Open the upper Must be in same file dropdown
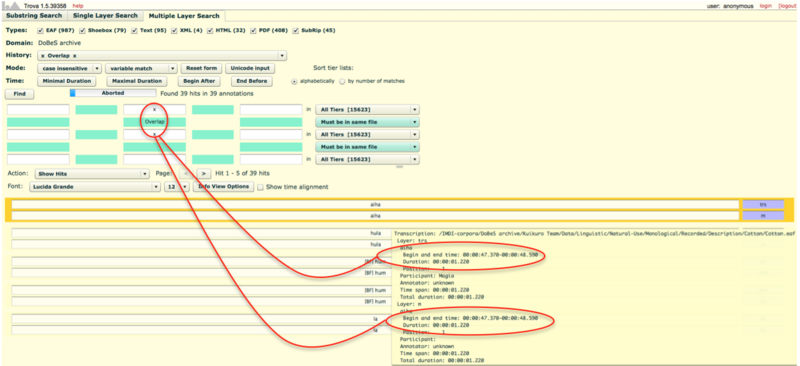800x366 pixels. point(367,122)
